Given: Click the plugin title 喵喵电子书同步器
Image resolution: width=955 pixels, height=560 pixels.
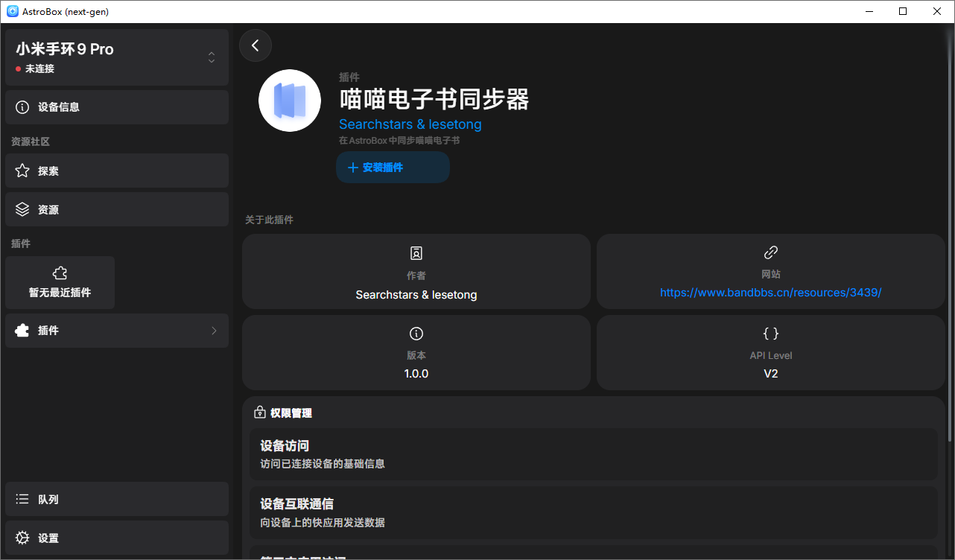Looking at the screenshot, I should (x=434, y=99).
